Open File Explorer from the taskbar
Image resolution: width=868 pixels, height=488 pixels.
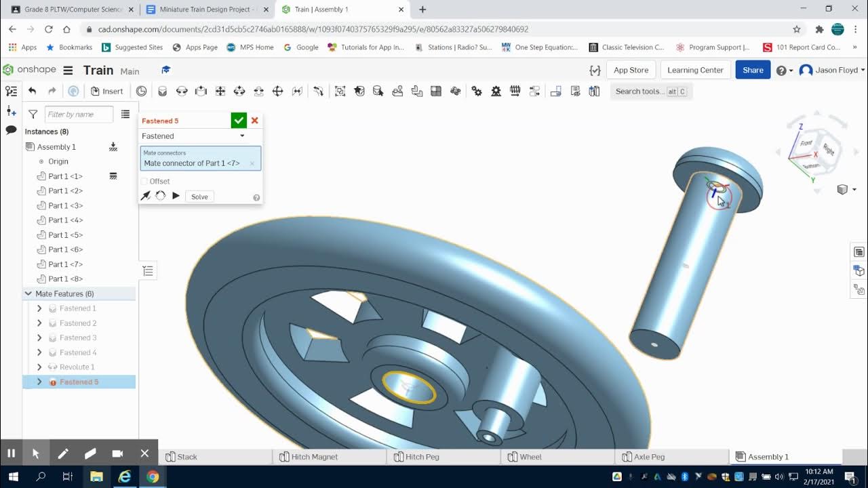pos(96,477)
